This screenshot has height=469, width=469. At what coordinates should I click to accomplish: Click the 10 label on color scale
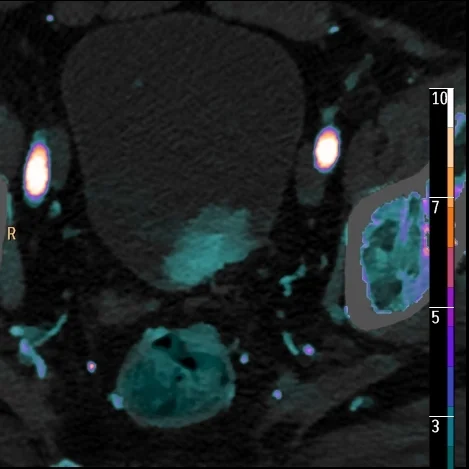click(x=439, y=99)
